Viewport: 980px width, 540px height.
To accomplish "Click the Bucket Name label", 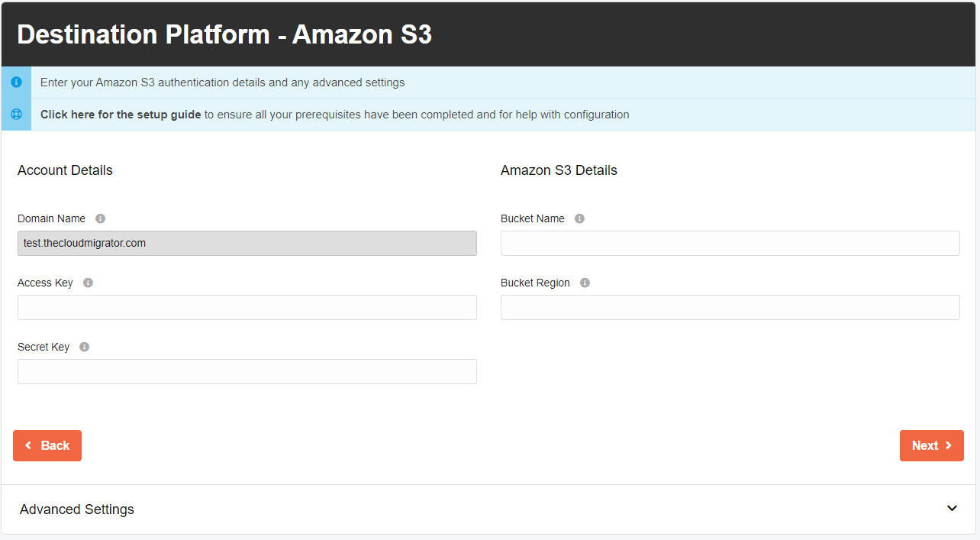I will tap(533, 218).
